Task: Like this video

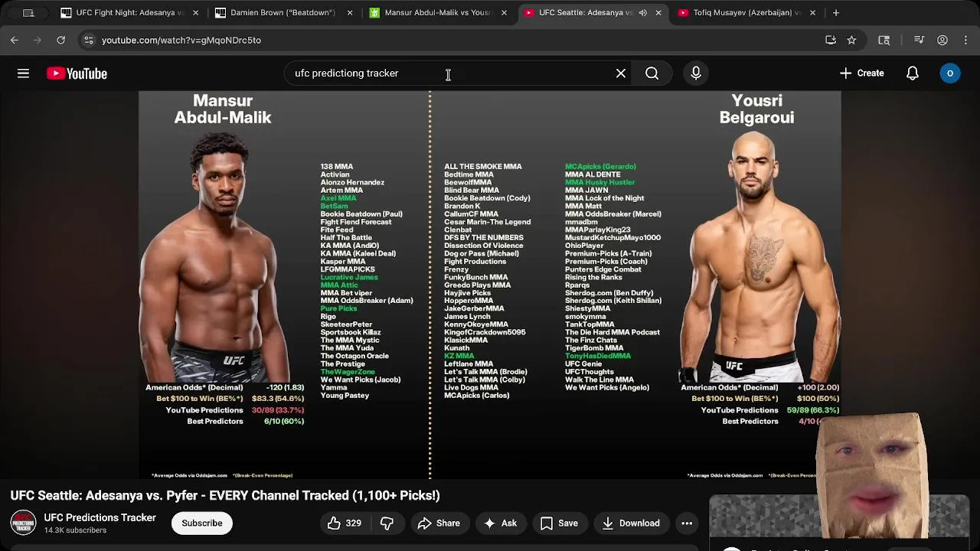Action: click(345, 523)
